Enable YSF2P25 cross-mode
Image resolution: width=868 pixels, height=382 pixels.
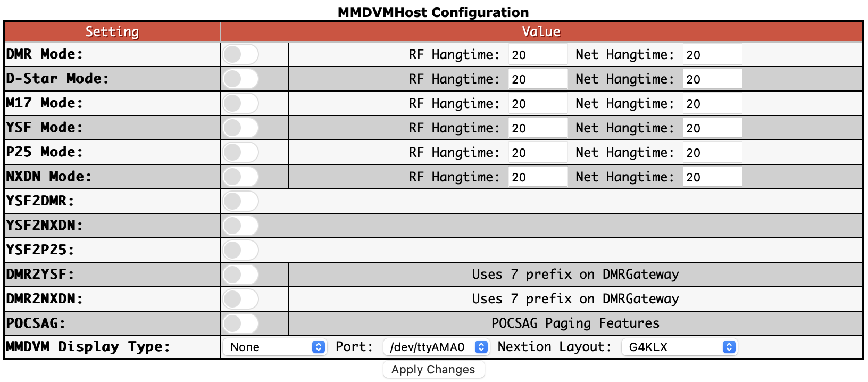tap(240, 250)
